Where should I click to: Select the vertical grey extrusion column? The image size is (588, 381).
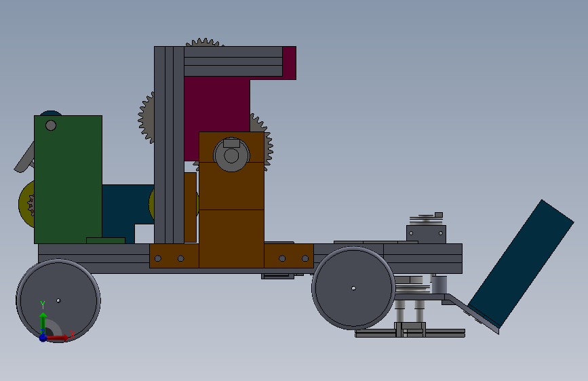pos(169,145)
